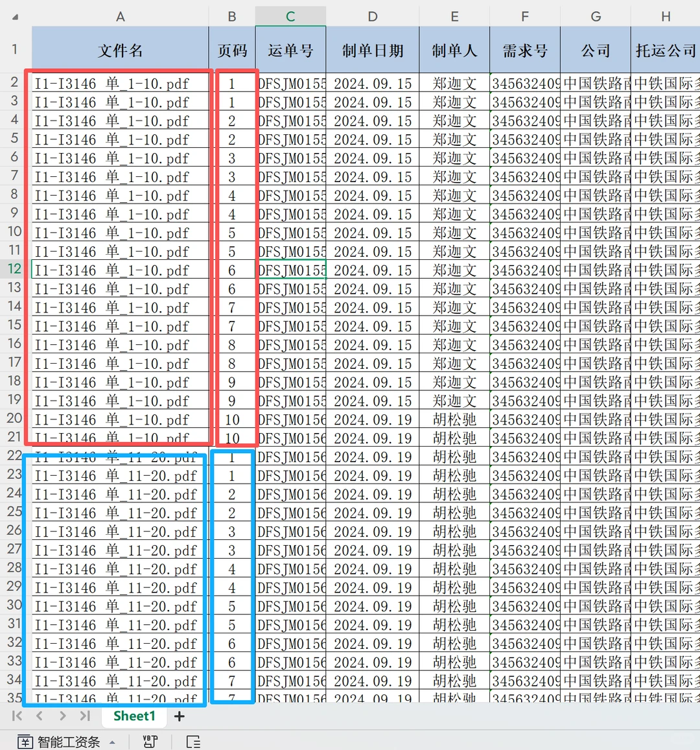Viewport: 700px width, 750px height.
Task: Select the 托运公司 column H header
Action: point(665,16)
